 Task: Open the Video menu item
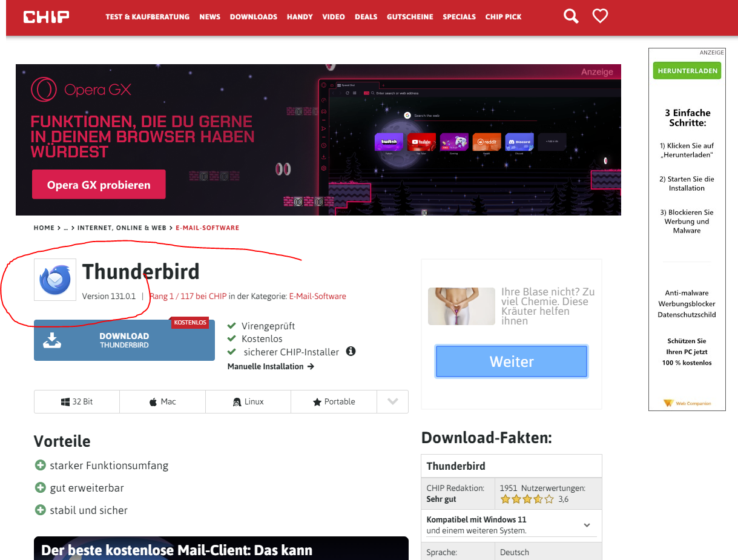click(334, 17)
